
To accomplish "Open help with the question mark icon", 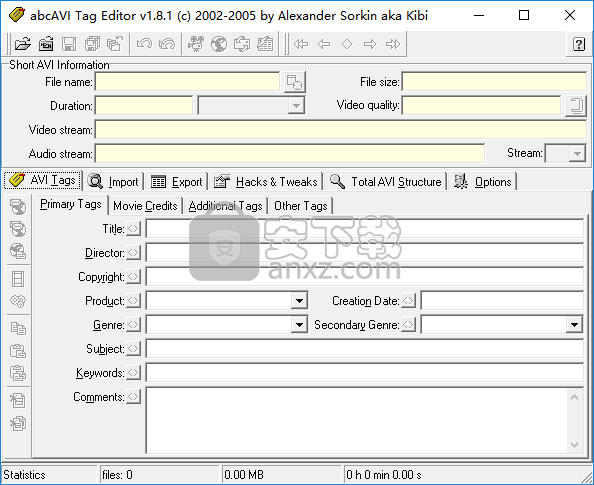I will point(578,44).
